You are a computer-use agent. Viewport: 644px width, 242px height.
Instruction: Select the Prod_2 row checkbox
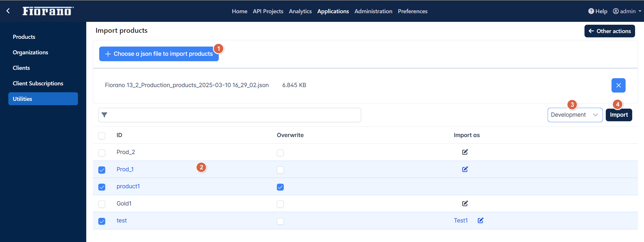point(102,153)
